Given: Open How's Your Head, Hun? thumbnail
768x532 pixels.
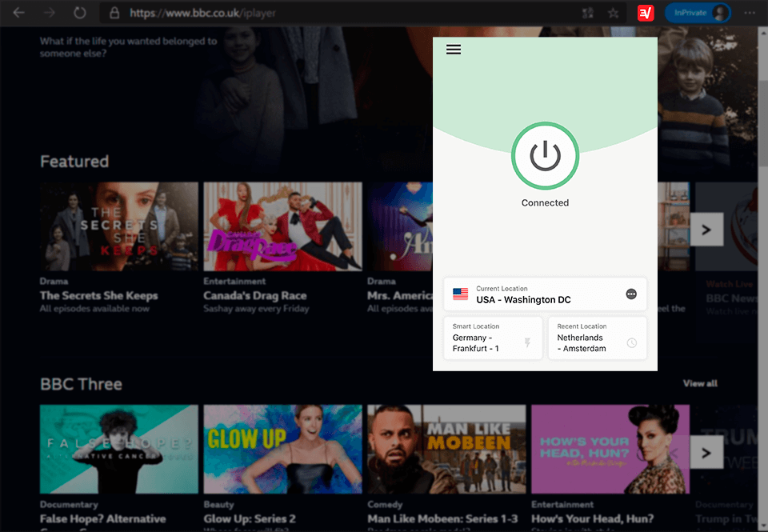Looking at the screenshot, I should click(x=610, y=449).
